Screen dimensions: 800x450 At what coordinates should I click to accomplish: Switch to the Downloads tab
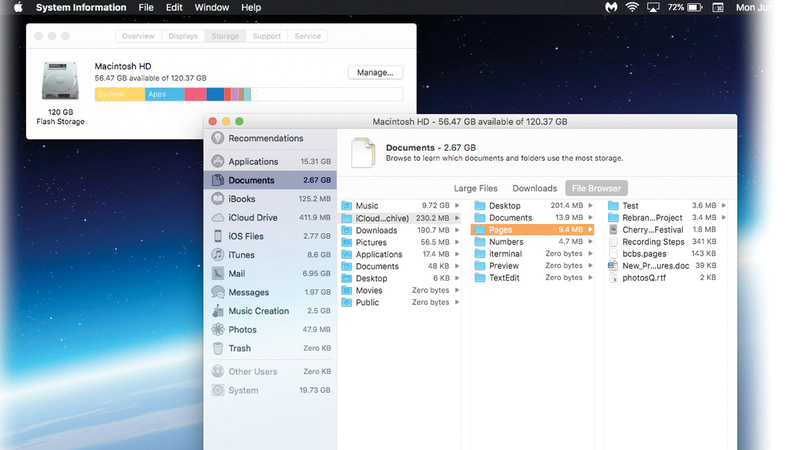coord(534,188)
